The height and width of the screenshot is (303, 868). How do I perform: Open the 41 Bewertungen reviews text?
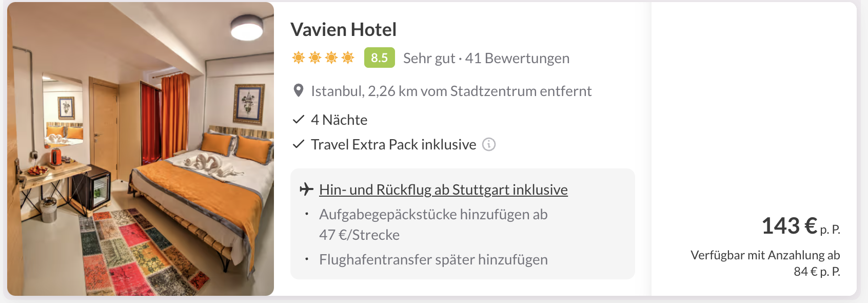[517, 59]
